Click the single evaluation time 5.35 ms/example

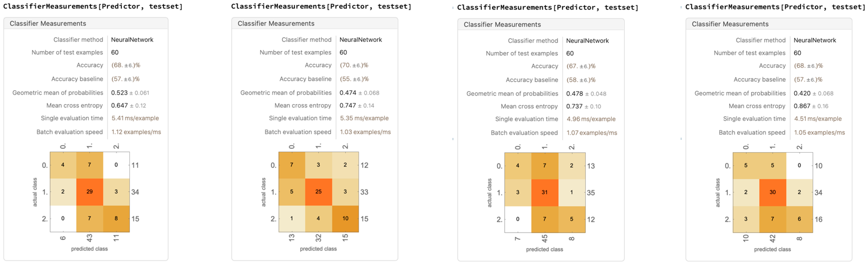364,118
